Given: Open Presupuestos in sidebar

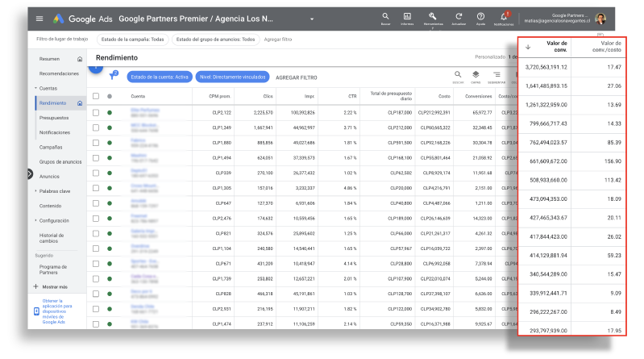Looking at the screenshot, I should (54, 118).
